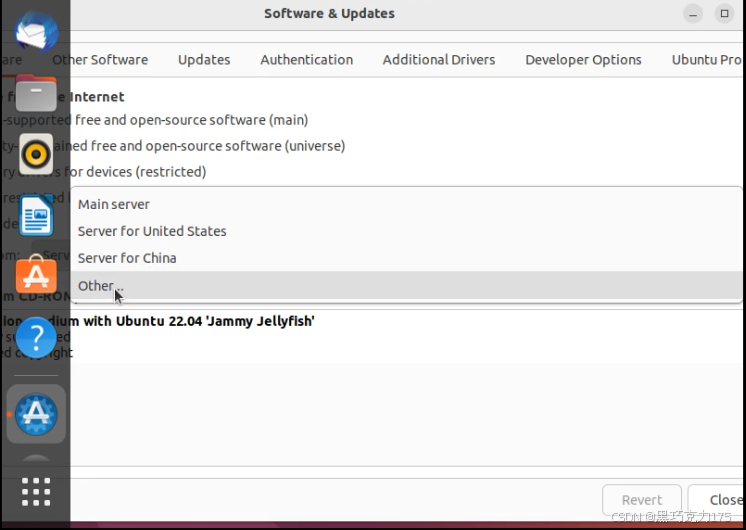Click the Revert button
Image resolution: width=746 pixels, height=530 pixels.
[642, 500]
